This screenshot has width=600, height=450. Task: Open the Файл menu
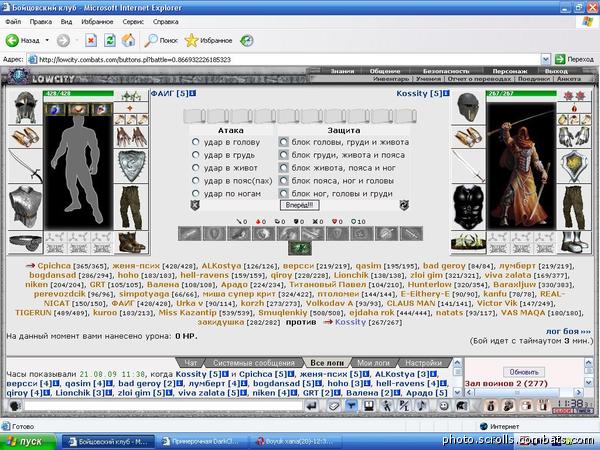click(13, 22)
